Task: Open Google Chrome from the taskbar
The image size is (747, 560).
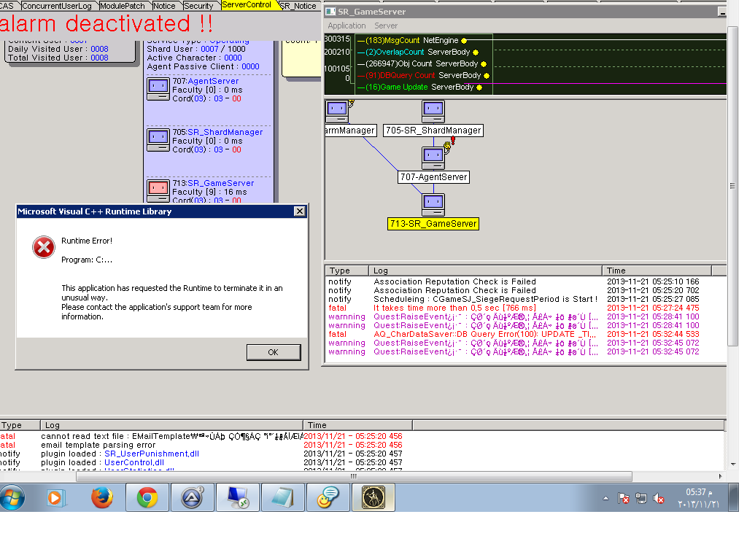Action: pyautogui.click(x=147, y=497)
